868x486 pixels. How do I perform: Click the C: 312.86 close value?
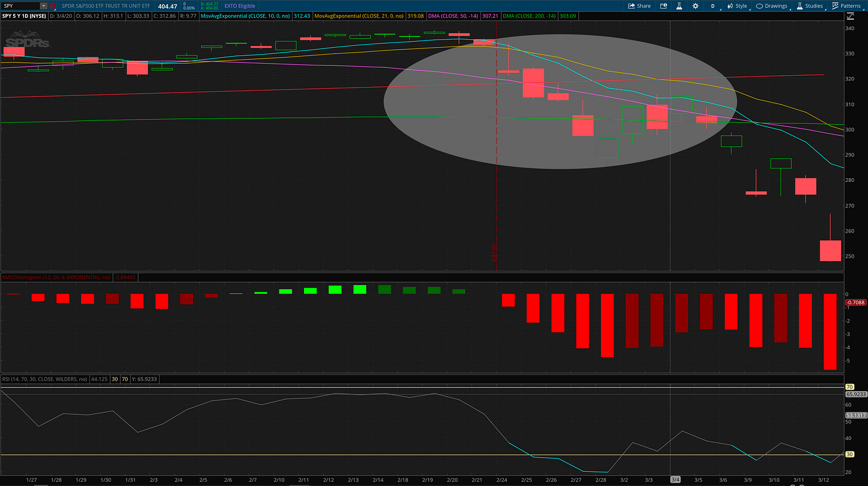point(164,15)
